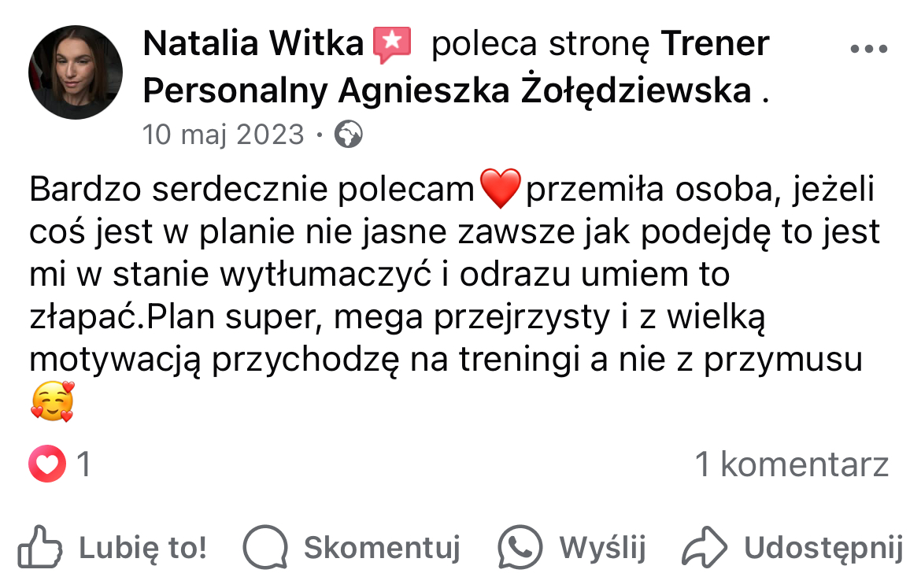This screenshot has height=588, width=921.
Task: View who reacted via the count 1
Action: [83, 465]
